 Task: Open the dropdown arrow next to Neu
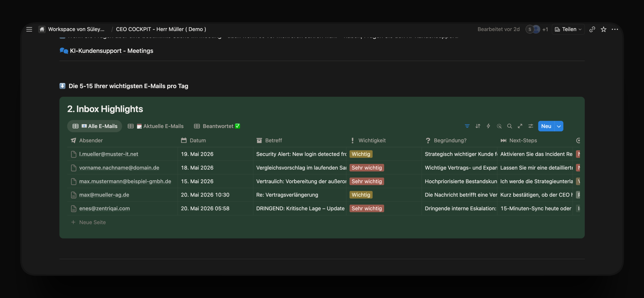point(559,126)
